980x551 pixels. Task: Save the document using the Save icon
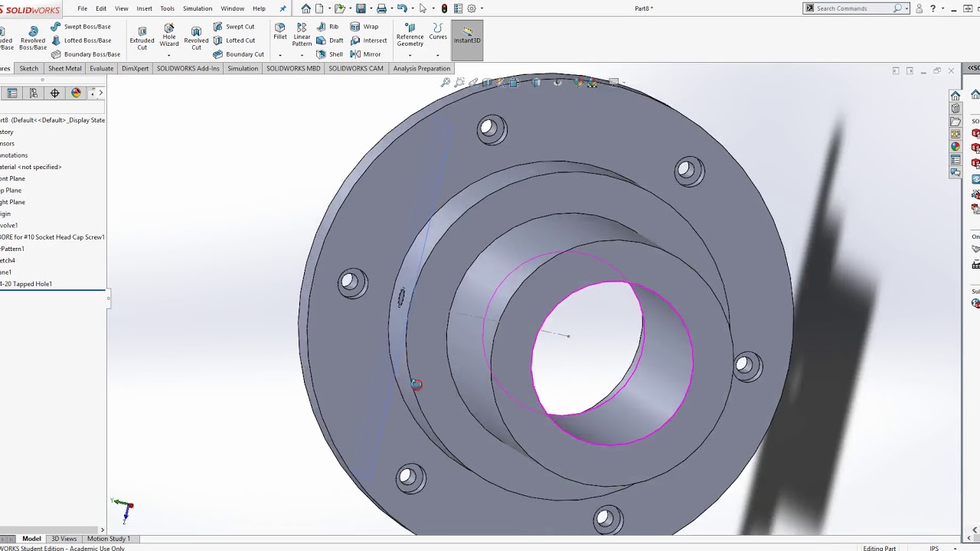coord(361,8)
